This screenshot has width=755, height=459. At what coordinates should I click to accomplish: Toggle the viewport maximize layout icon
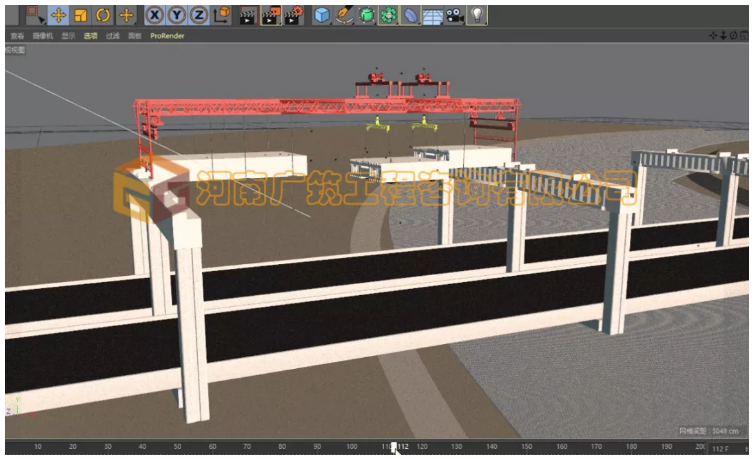point(744,36)
